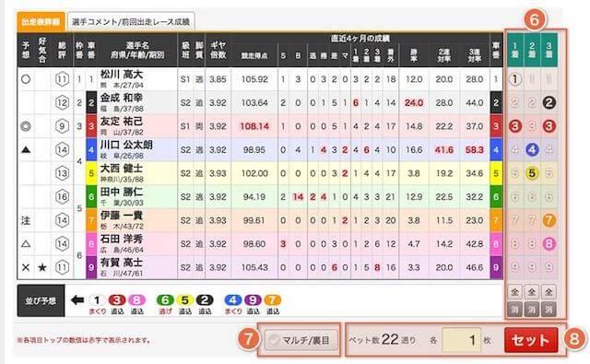
Task: Enable the マルチ/裏目 checkbox
Action: [x=301, y=340]
